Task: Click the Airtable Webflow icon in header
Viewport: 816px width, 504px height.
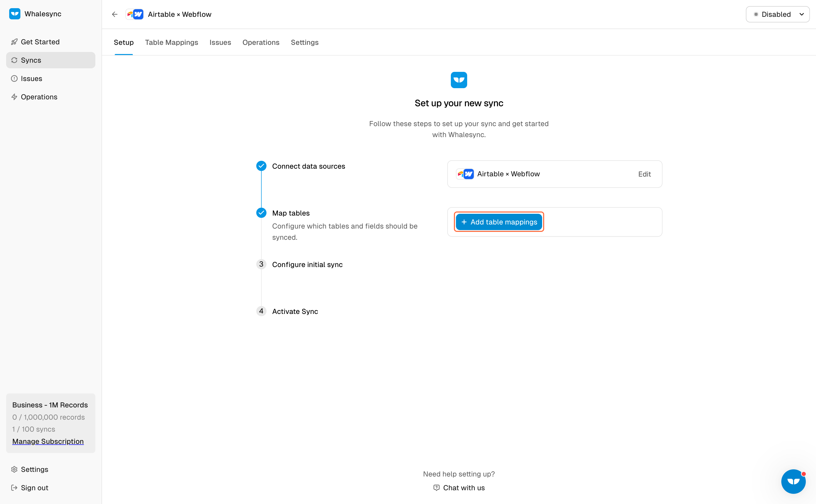Action: [x=135, y=14]
